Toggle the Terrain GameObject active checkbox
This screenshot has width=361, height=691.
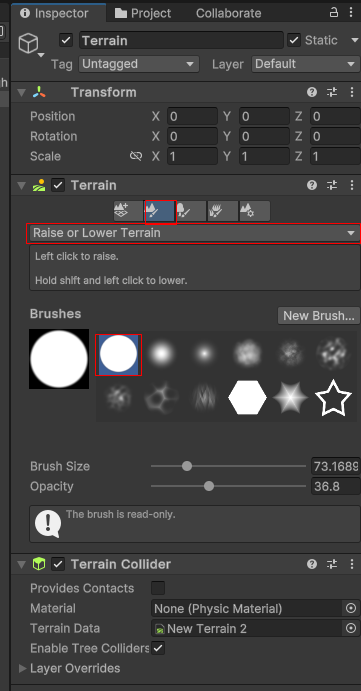(66, 41)
